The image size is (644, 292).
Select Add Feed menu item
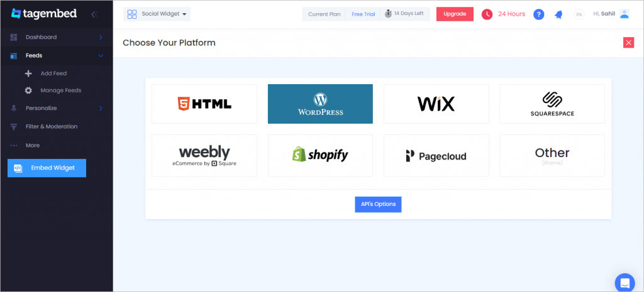point(53,73)
